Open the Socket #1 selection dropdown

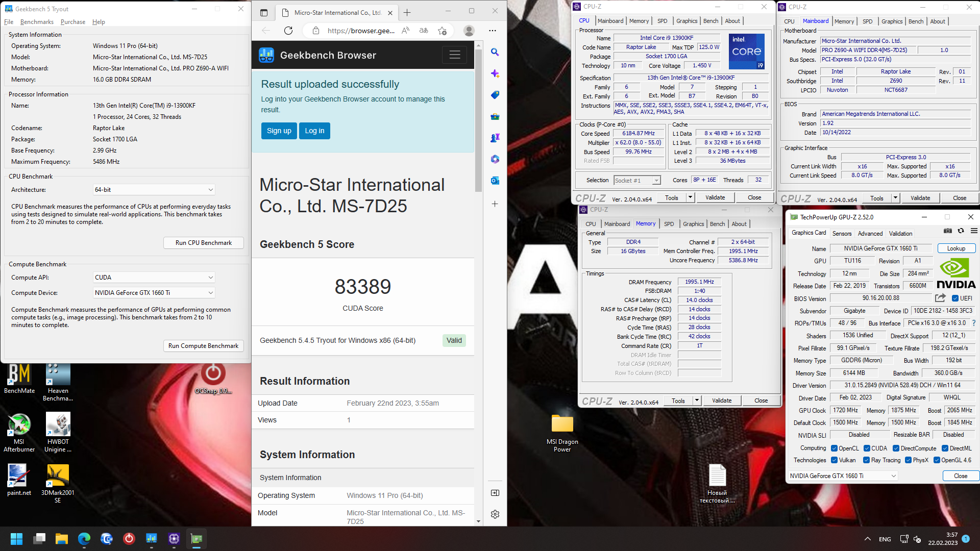coord(637,181)
